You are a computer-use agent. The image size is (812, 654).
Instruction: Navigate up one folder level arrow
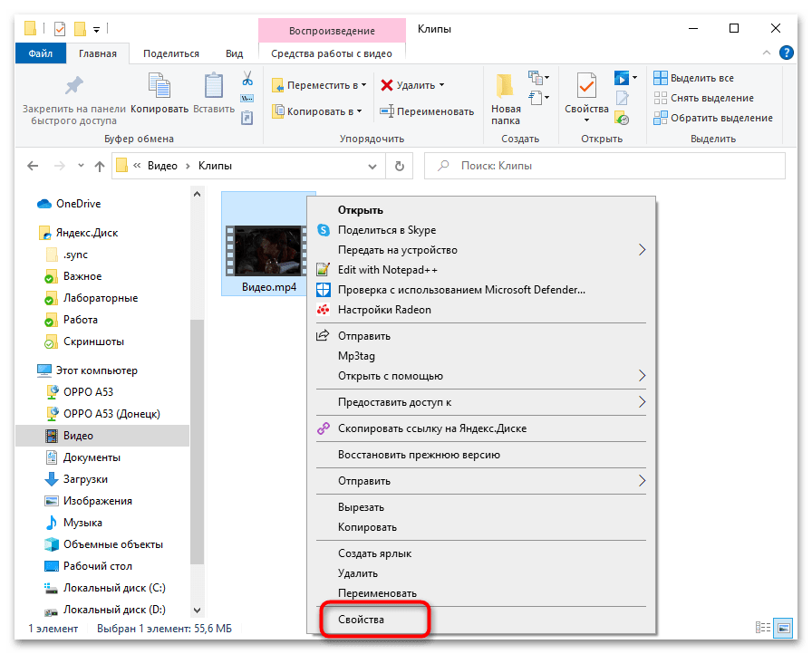(99, 167)
